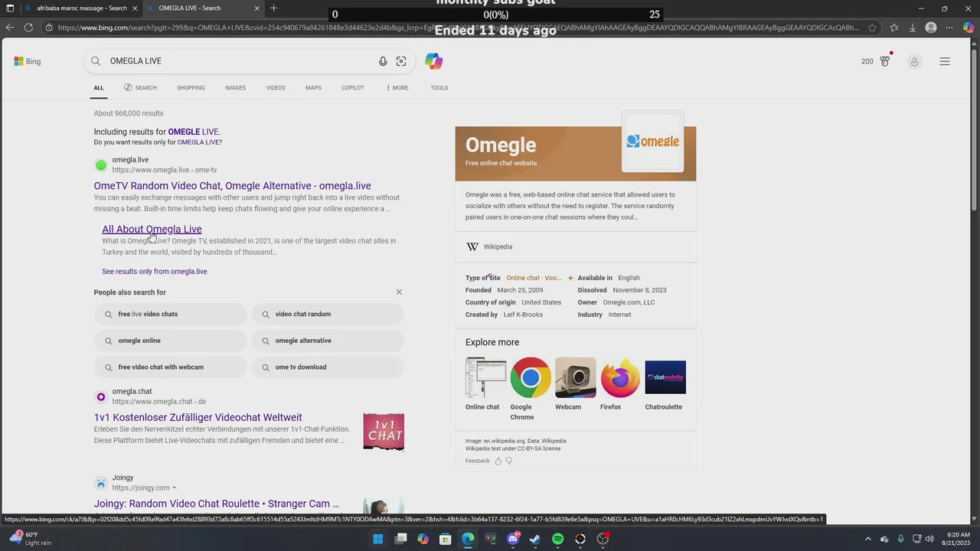Viewport: 980px width, 551px height.
Task: Switch to the SEARCH tab
Action: 140,88
